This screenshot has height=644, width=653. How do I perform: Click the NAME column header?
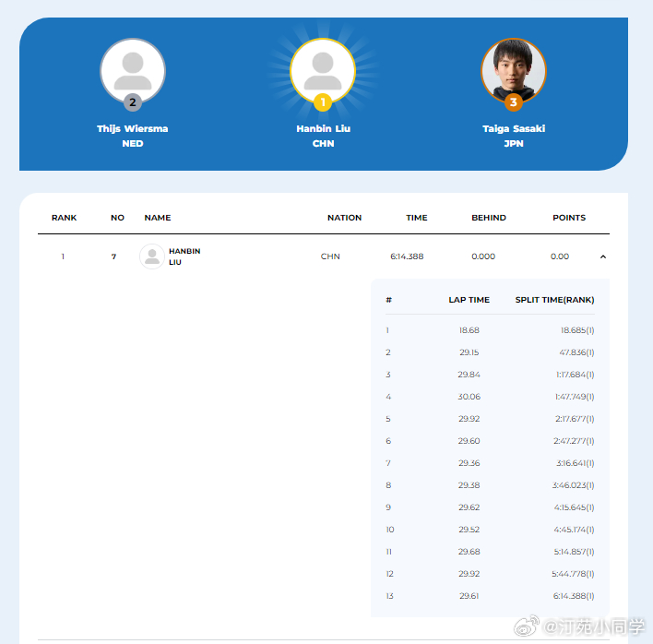click(x=158, y=218)
